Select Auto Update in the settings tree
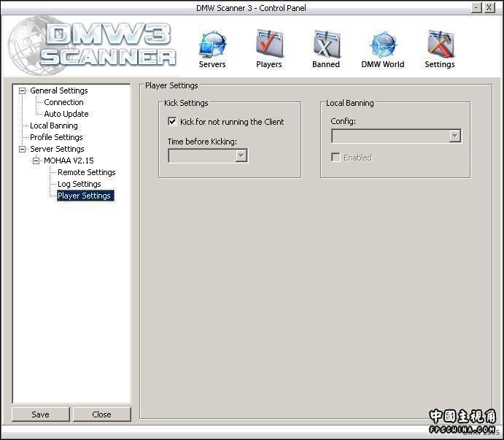 pos(66,114)
